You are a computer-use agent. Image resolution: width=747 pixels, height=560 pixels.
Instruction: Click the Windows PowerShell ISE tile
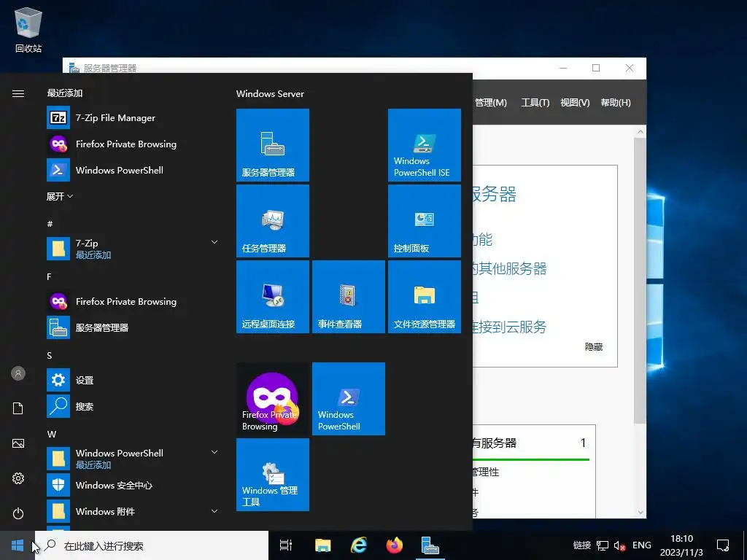[x=425, y=145]
